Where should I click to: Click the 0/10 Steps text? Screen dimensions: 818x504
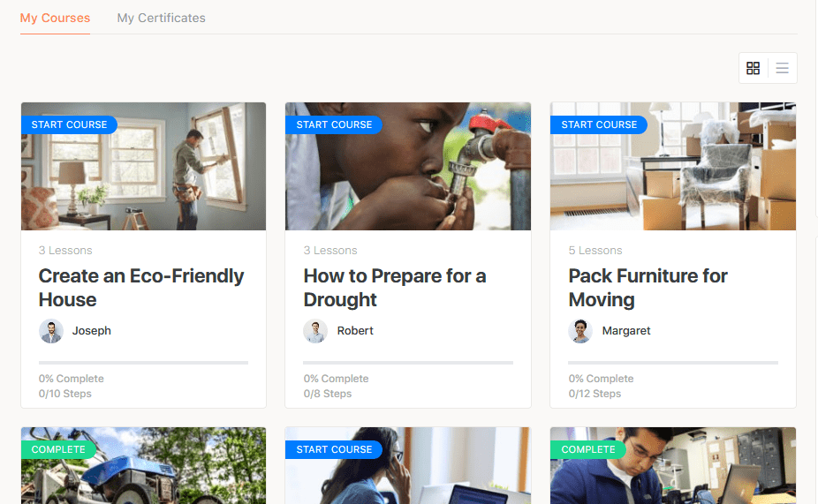(x=65, y=394)
